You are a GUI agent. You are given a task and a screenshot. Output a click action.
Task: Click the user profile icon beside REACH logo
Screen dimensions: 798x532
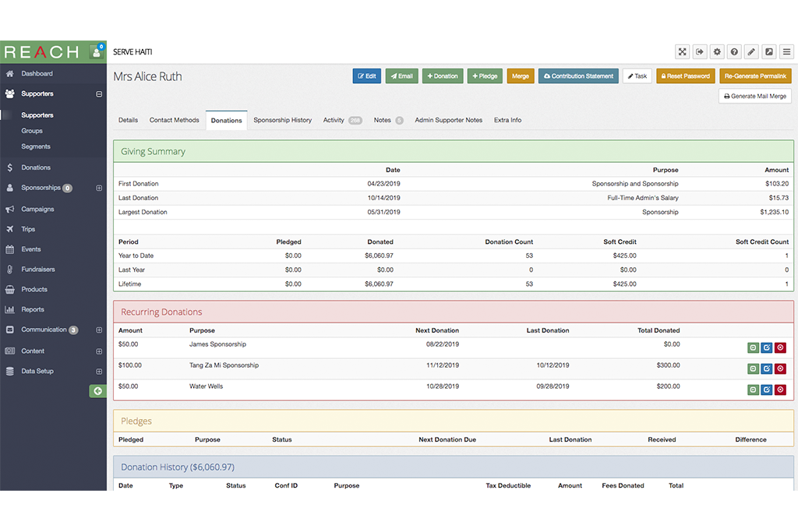click(97, 52)
